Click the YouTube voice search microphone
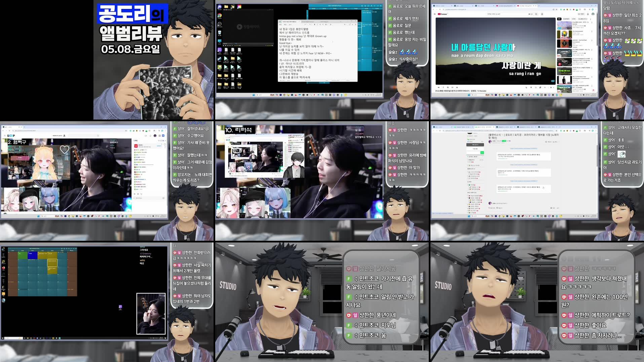 542,14
